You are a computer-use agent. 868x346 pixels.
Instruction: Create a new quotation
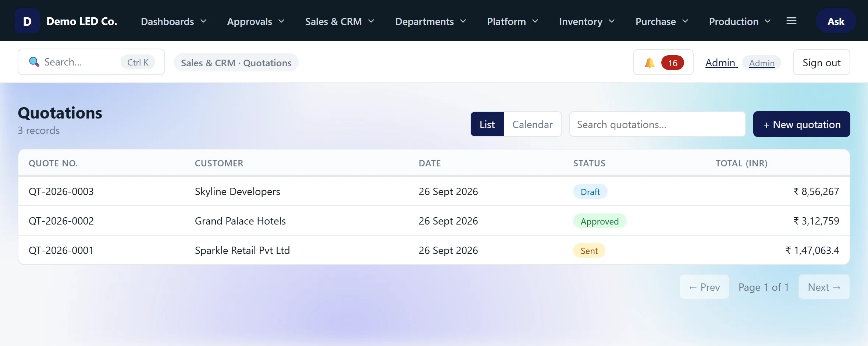802,124
